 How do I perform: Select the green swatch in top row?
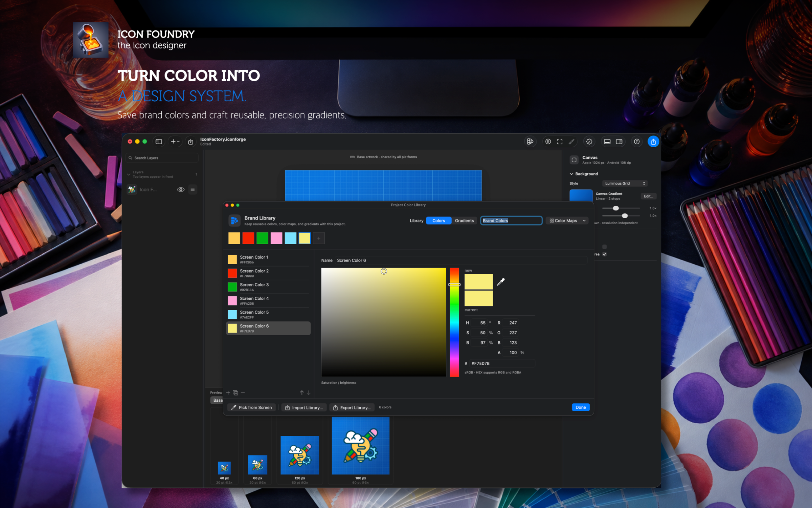(262, 238)
